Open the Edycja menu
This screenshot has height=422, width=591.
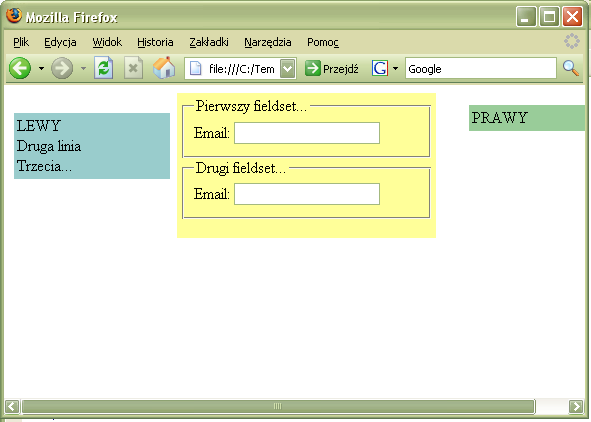coord(60,42)
